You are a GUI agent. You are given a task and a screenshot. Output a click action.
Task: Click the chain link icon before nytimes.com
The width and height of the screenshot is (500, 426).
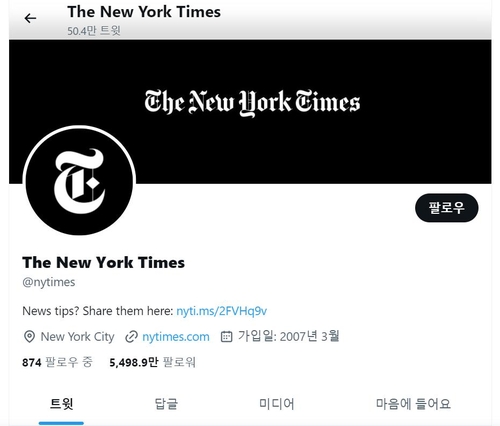pos(131,337)
